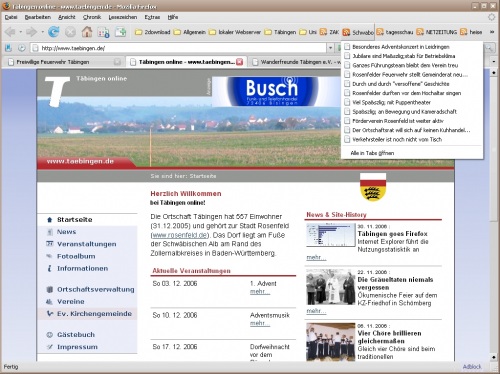Go to Startseite in site navigation

(x=75, y=220)
